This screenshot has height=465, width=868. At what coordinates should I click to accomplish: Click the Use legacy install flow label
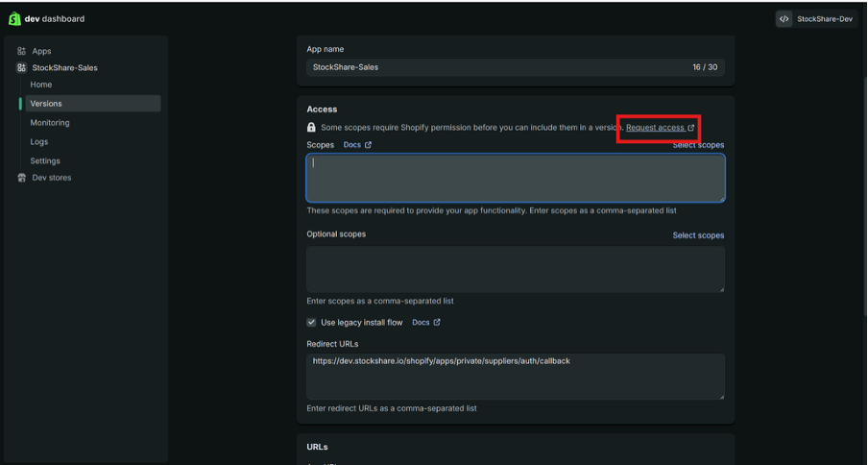pyautogui.click(x=361, y=322)
